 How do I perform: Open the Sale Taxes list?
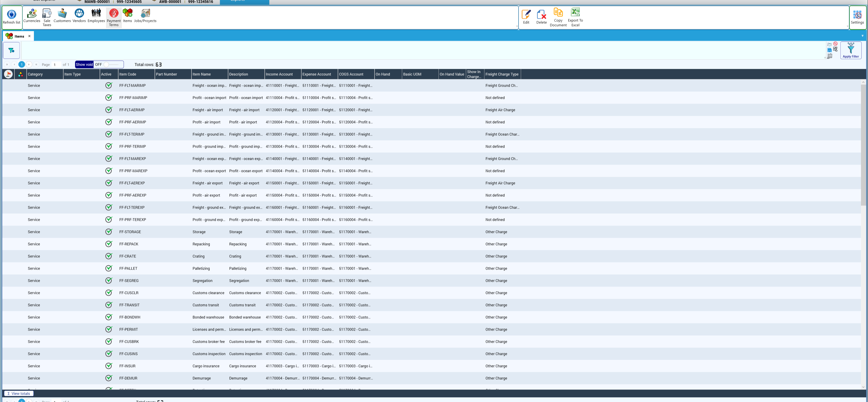[x=47, y=18]
